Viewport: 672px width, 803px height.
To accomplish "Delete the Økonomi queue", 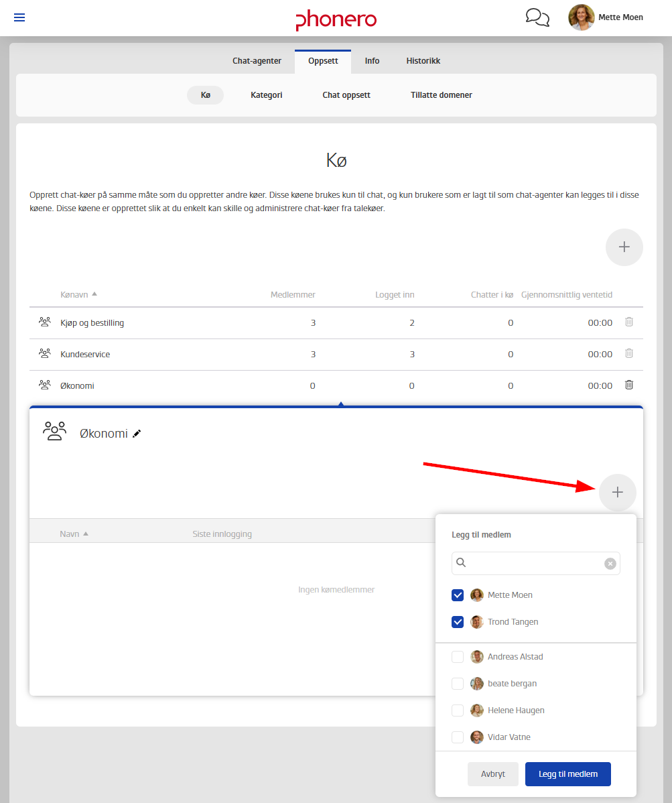I will pyautogui.click(x=629, y=385).
